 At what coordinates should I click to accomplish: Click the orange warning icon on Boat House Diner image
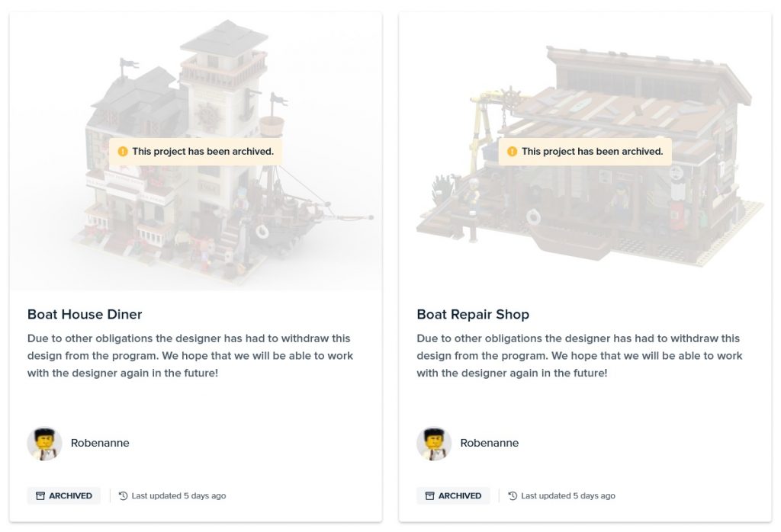(123, 151)
